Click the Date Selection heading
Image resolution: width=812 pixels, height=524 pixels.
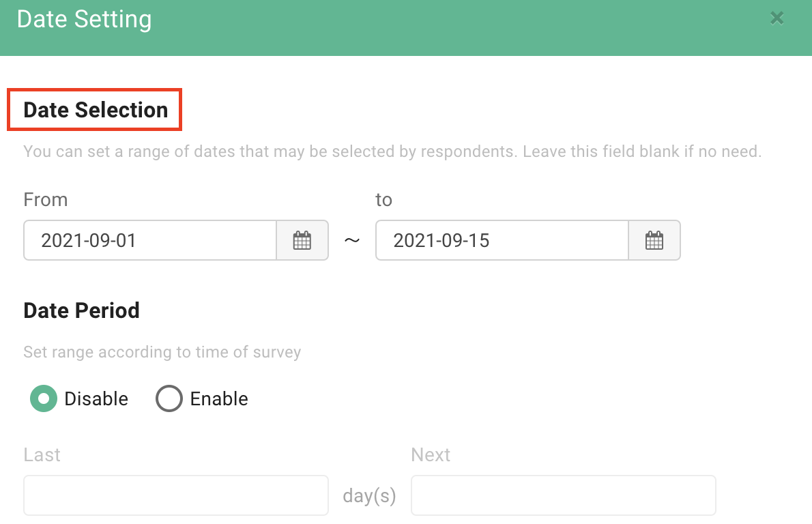96,110
